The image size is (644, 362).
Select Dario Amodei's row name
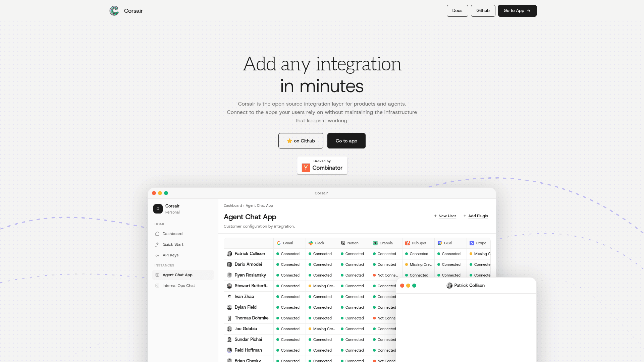coord(248,264)
